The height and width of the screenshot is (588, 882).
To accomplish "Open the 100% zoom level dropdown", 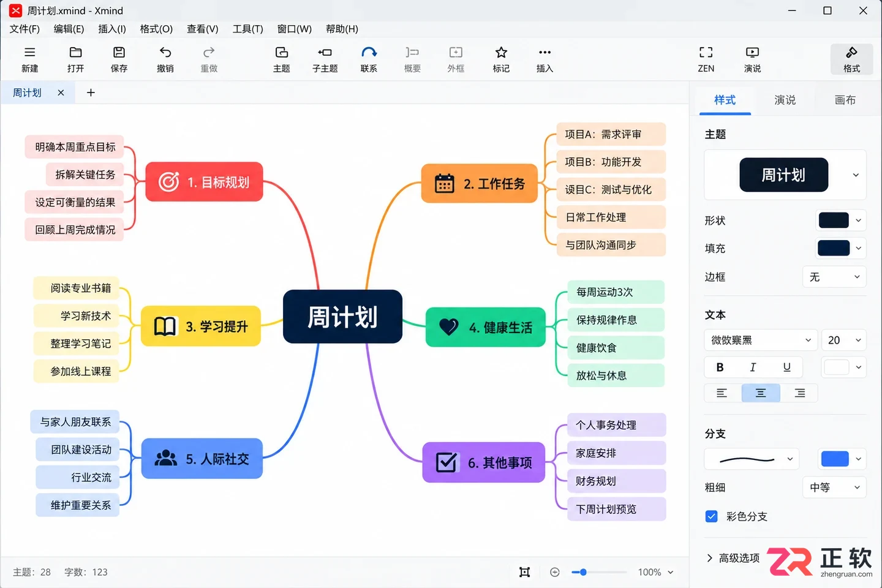I will (655, 572).
